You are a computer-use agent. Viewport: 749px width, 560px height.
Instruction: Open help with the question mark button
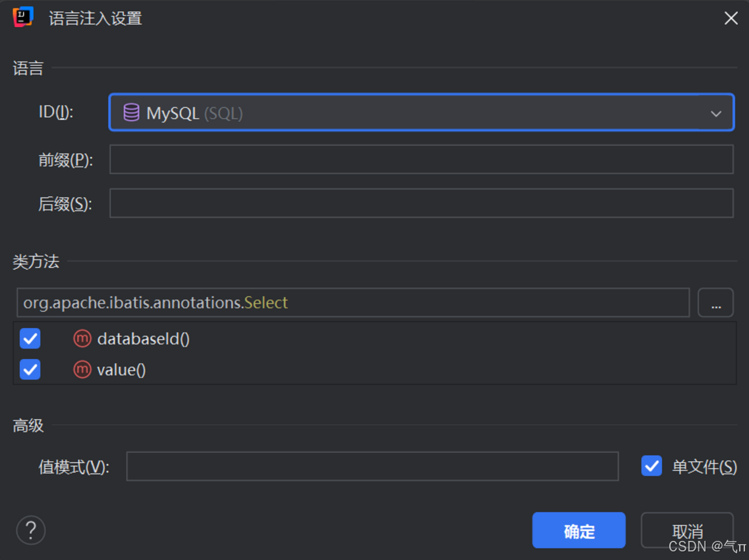[30, 530]
